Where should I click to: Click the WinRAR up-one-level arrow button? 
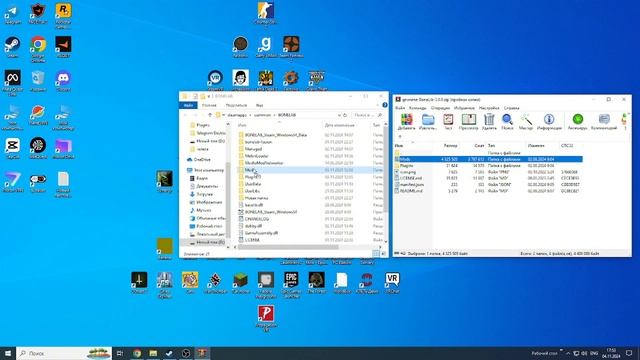(400, 137)
